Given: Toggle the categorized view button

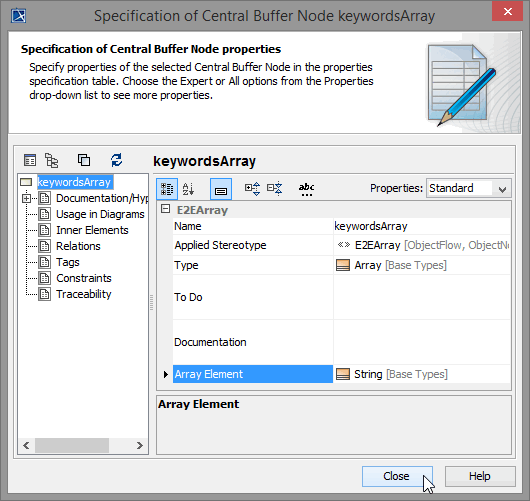Looking at the screenshot, I should (167, 189).
